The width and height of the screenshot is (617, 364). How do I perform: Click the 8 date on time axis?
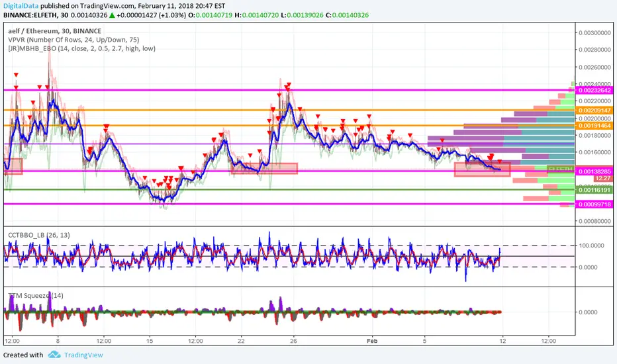point(58,341)
